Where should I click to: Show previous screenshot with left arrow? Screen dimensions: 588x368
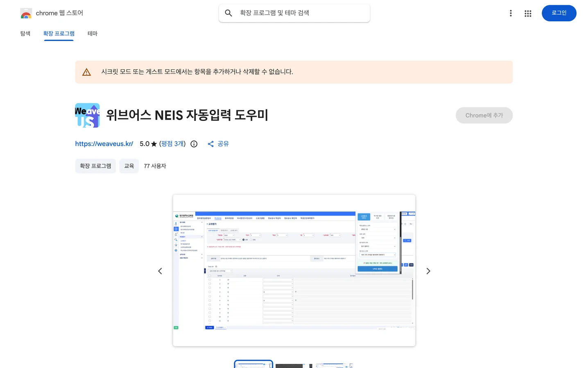[x=160, y=271]
